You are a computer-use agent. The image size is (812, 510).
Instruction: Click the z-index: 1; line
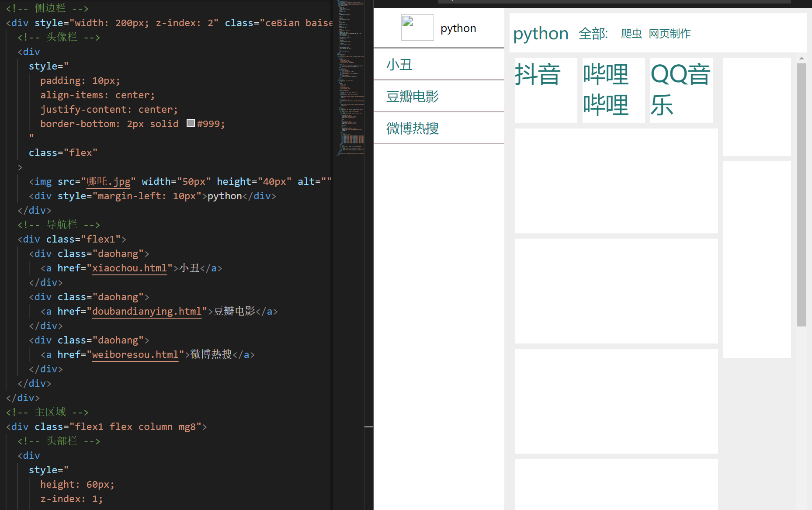click(72, 499)
